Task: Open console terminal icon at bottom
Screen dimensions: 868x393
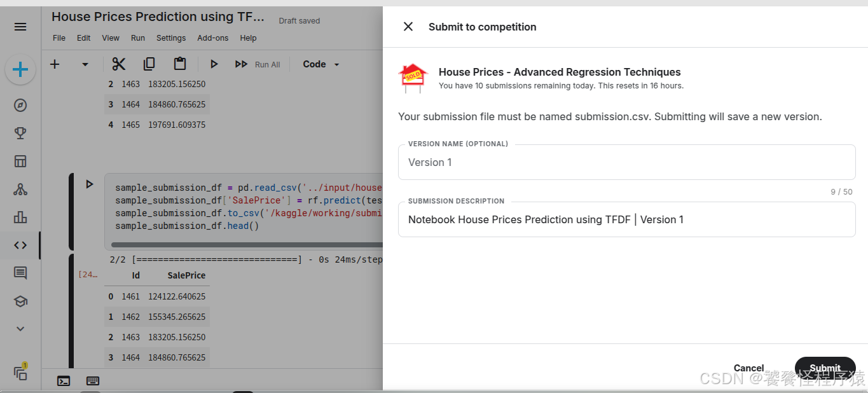Action: [x=64, y=381]
